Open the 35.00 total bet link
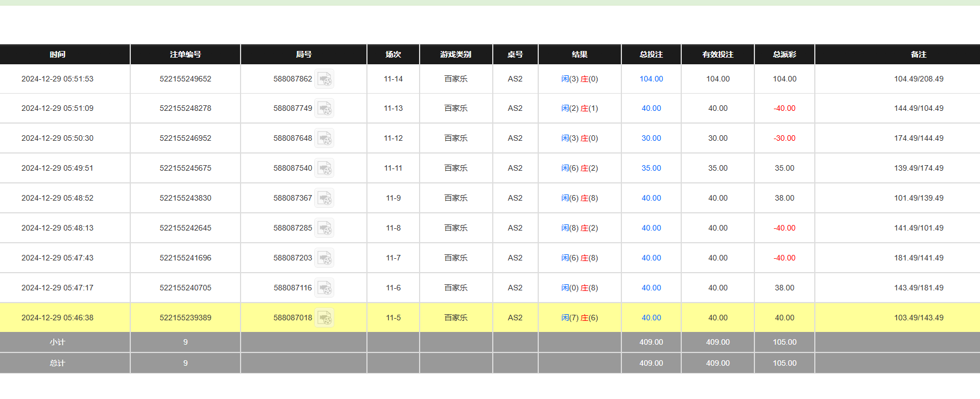 pos(651,168)
